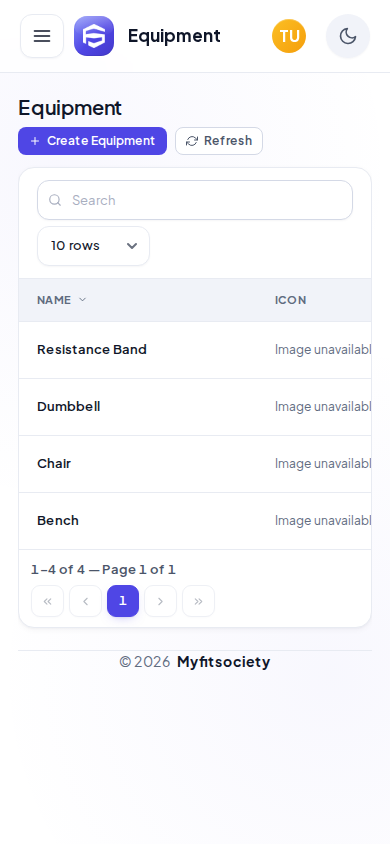The image size is (390, 844).
Task: Select the Bench row
Action: pyautogui.click(x=195, y=521)
